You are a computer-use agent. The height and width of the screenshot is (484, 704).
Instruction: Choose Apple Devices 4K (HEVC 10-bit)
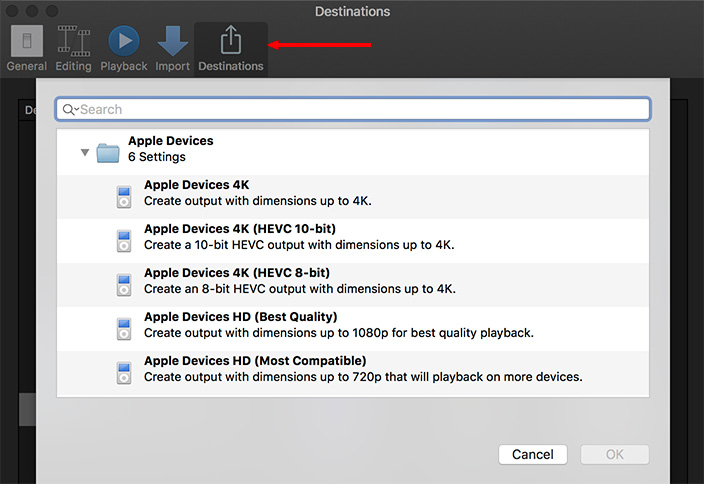353,241
